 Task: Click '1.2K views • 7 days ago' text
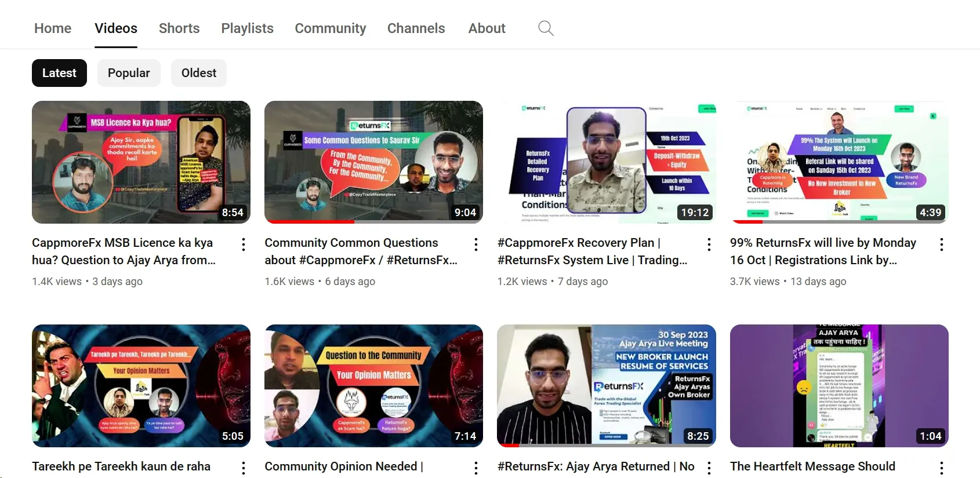[553, 282]
